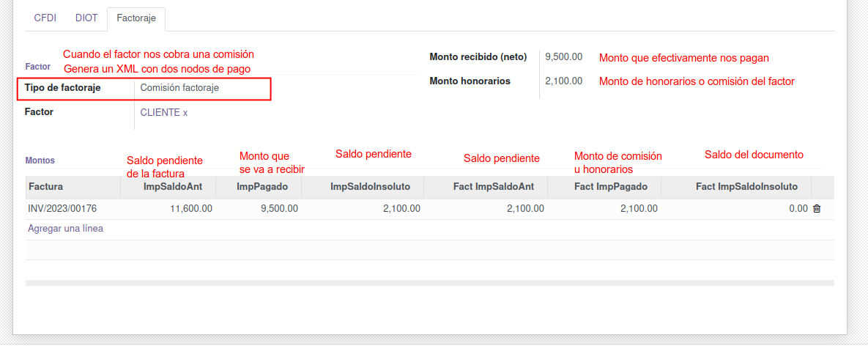Click the ImpPagado cell 9,500.00

279,209
